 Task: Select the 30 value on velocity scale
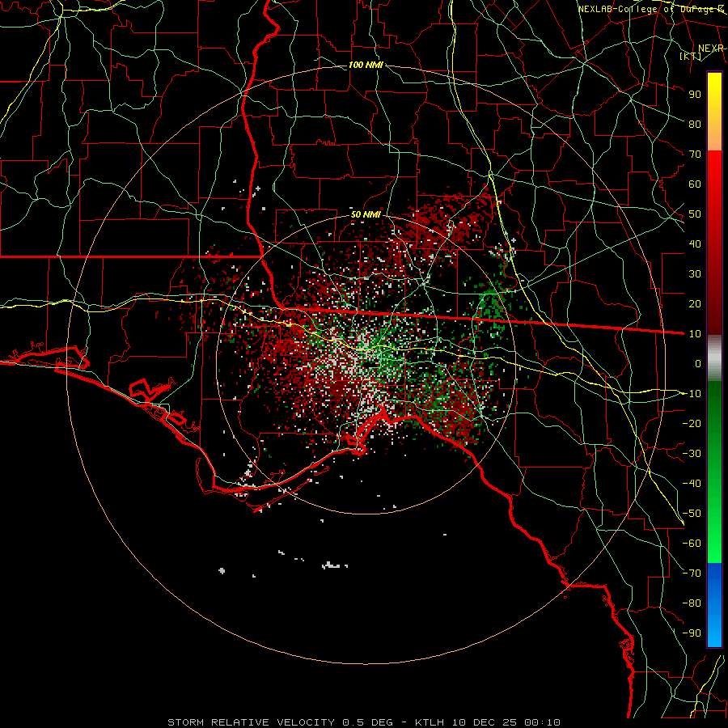coord(695,274)
